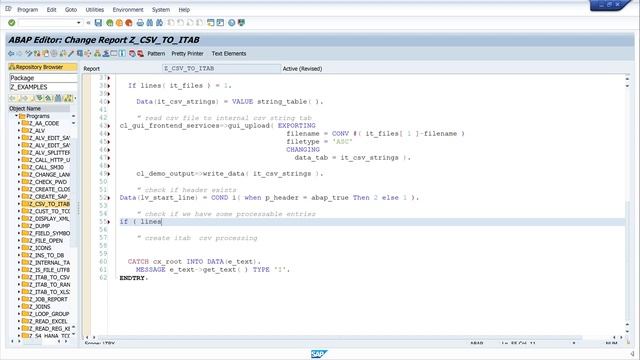The image size is (640, 360).
Task: Click the Find Next binoculars icon
Action: tap(160, 23)
